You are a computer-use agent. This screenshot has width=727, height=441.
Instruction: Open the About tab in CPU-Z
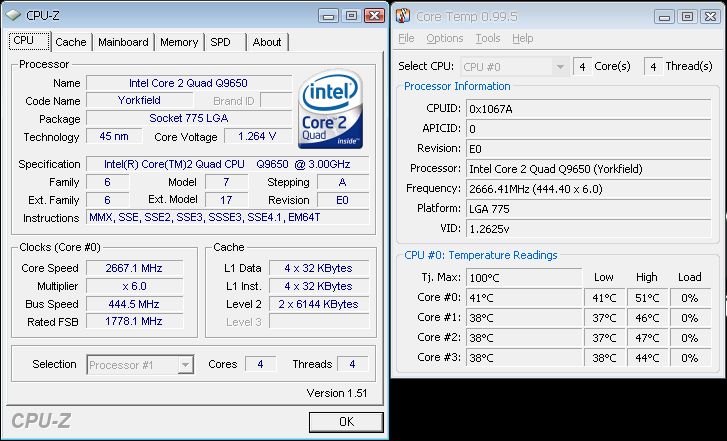[267, 42]
